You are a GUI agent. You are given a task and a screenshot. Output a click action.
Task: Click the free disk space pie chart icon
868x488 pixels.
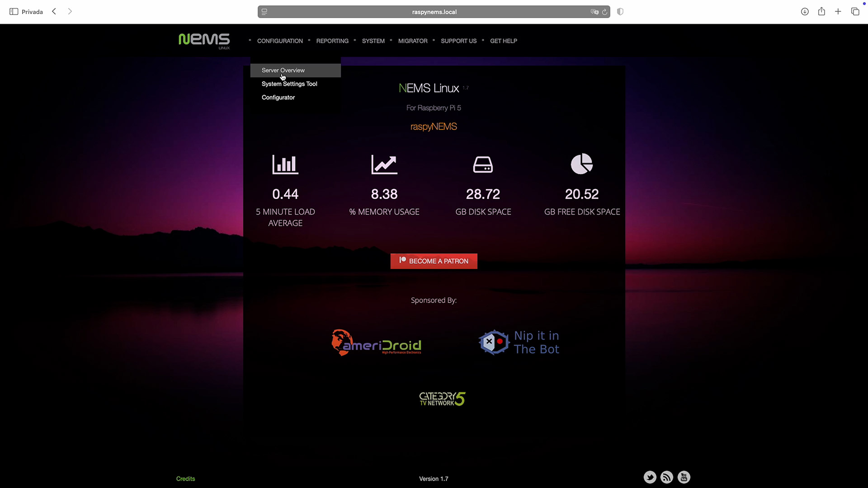(582, 164)
